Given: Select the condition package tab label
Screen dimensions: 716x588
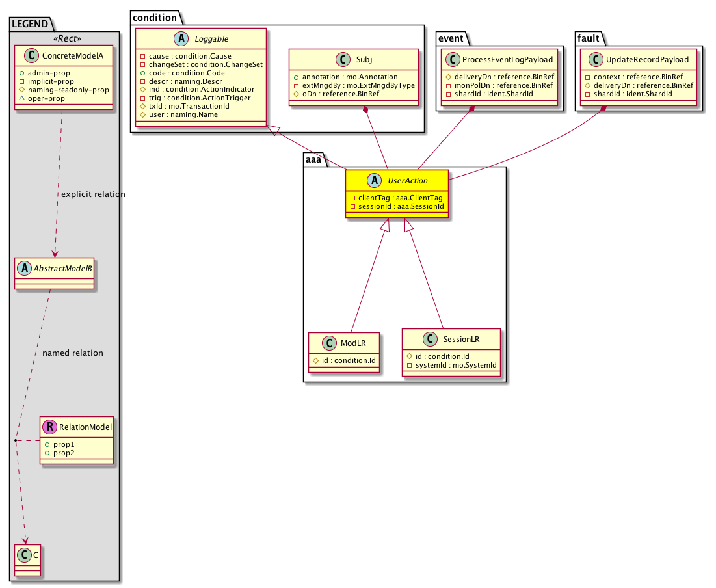Looking at the screenshot, I should pos(155,17).
